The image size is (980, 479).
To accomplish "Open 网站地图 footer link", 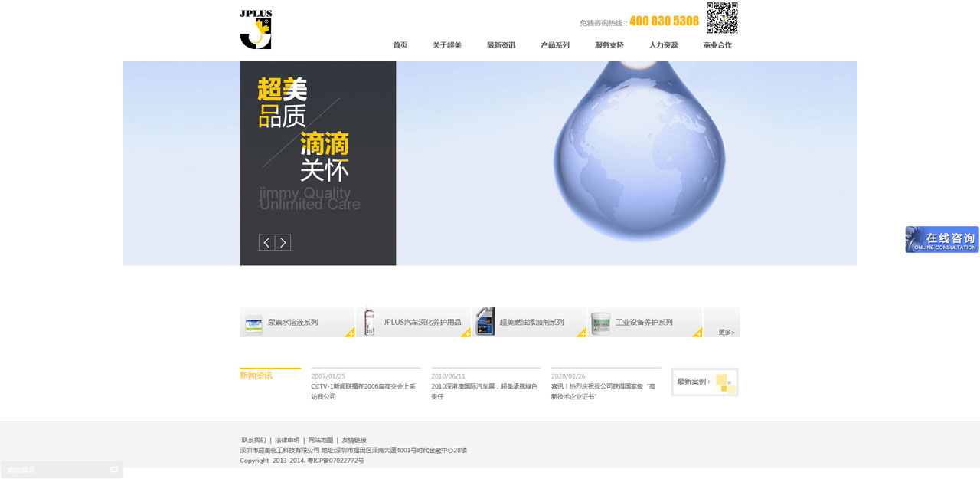I will 321,440.
